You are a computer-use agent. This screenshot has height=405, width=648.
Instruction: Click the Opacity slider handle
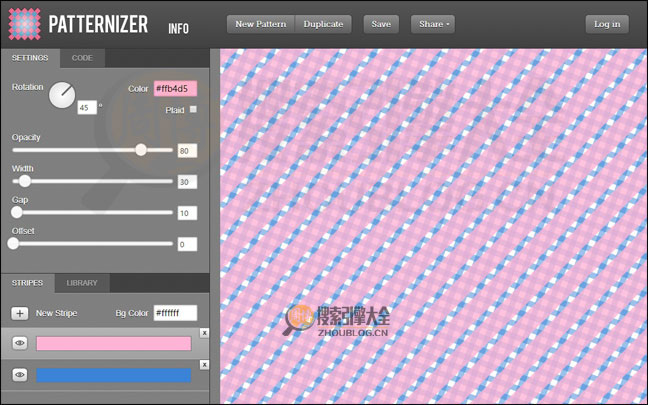tap(141, 150)
